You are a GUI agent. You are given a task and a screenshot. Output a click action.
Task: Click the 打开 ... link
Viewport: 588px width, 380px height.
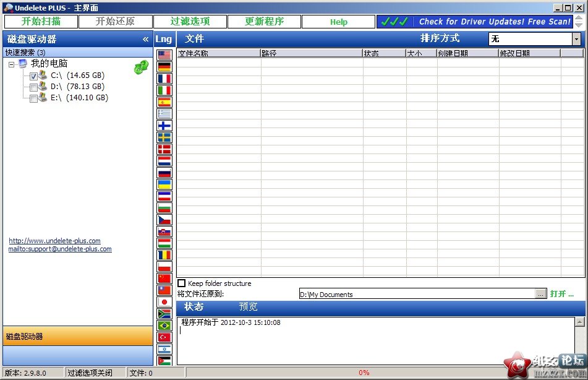562,293
